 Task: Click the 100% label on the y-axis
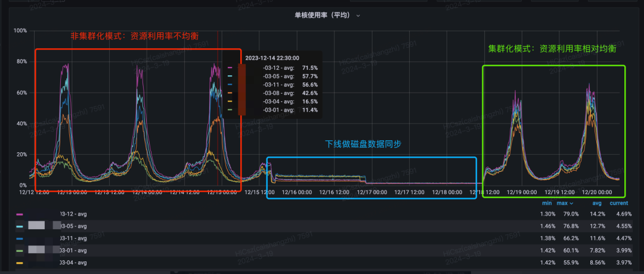20,30
